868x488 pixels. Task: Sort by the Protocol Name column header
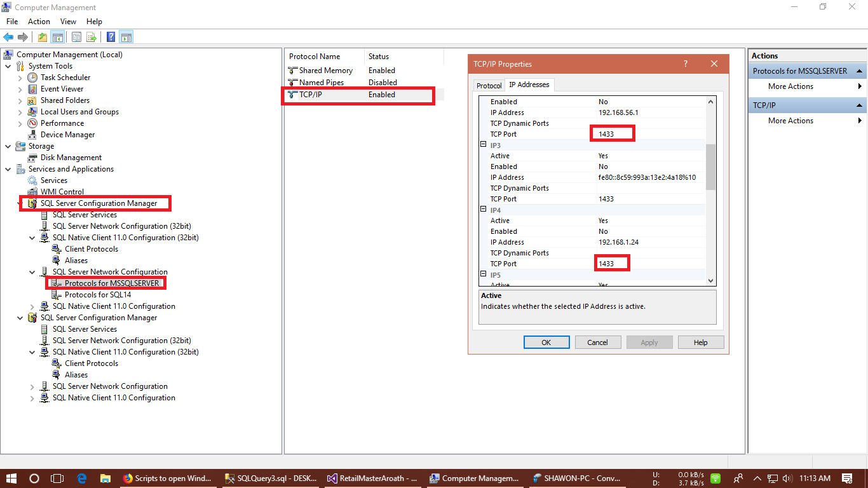pyautogui.click(x=324, y=57)
